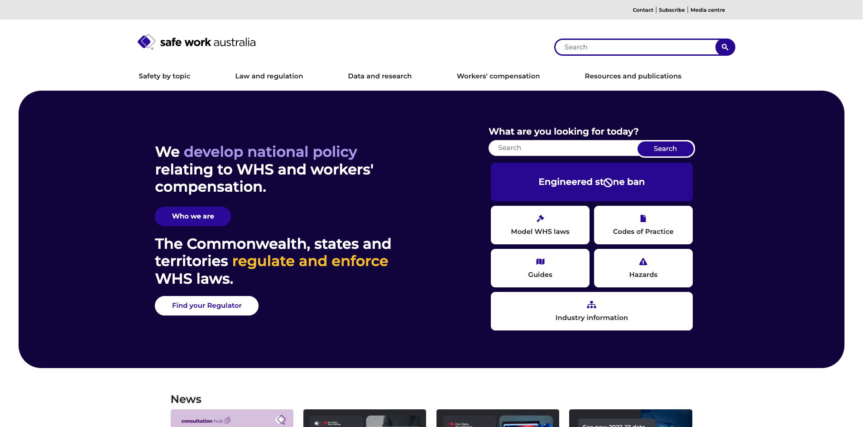Click the sitemap icon on Industry information
868x427 pixels.
591,305
